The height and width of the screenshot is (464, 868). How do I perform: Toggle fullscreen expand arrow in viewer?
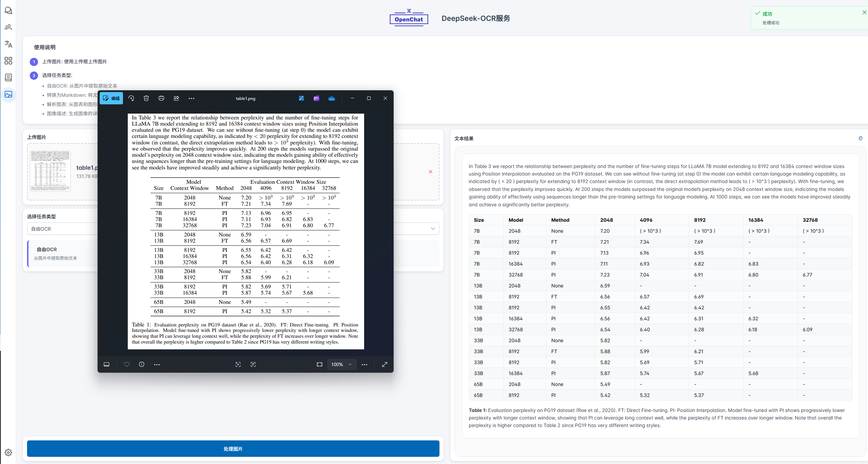click(x=385, y=364)
